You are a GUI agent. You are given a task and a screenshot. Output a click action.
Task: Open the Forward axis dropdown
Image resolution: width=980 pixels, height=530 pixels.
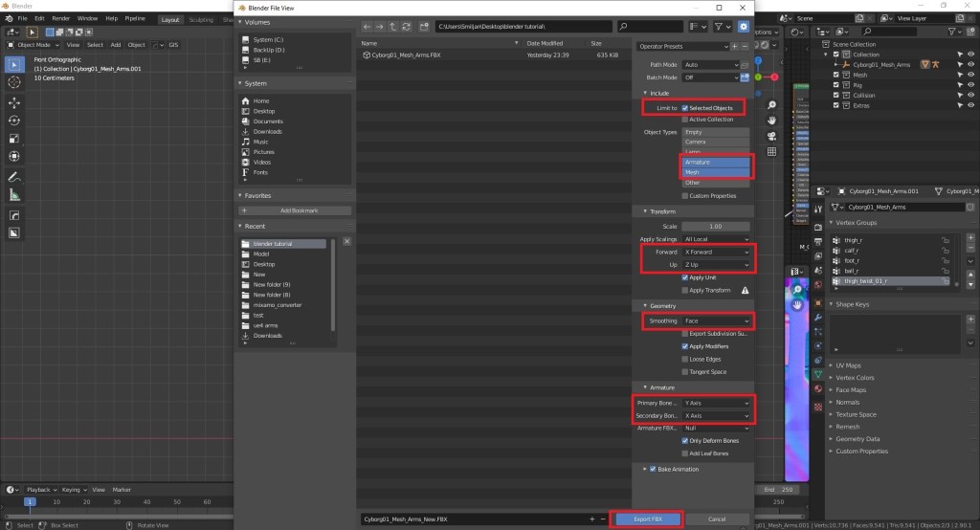(x=717, y=252)
